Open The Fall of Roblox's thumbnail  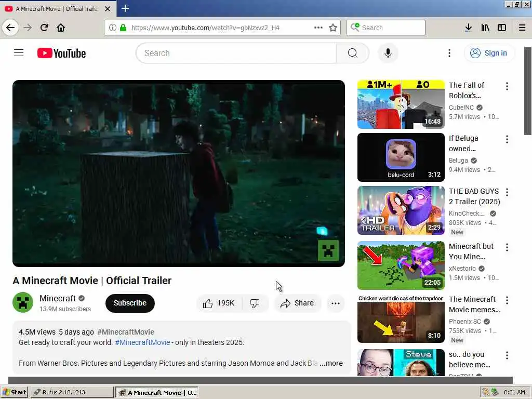(401, 104)
